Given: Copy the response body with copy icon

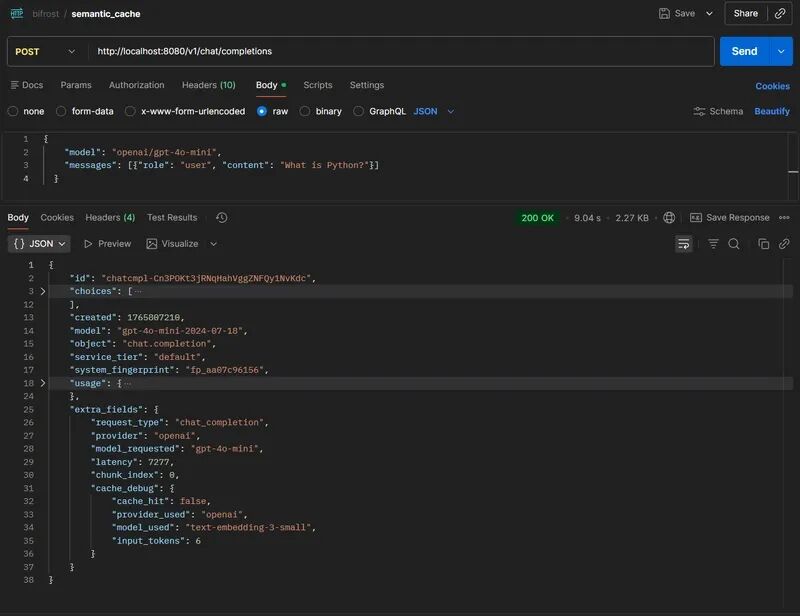Looking at the screenshot, I should pyautogui.click(x=764, y=244).
